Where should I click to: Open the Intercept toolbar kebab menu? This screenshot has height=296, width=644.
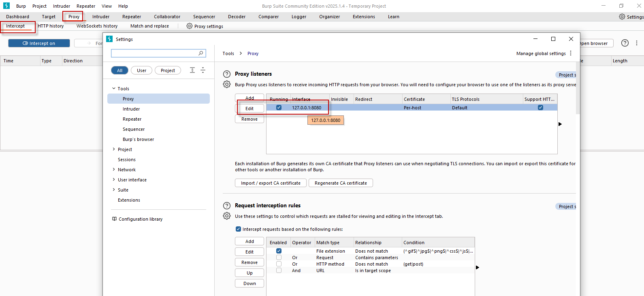(637, 43)
